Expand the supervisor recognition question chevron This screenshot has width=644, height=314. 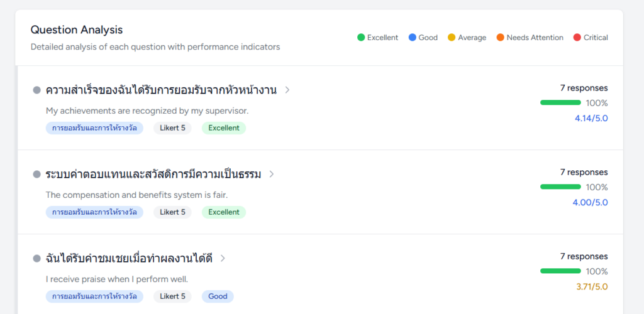click(x=287, y=90)
